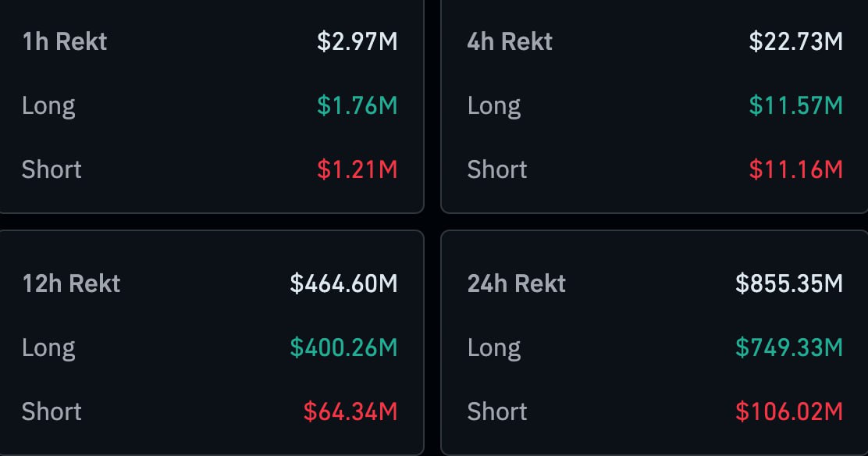This screenshot has width=868, height=456.
Task: Click the Short label in 4h Rekt card
Action: click(x=497, y=169)
